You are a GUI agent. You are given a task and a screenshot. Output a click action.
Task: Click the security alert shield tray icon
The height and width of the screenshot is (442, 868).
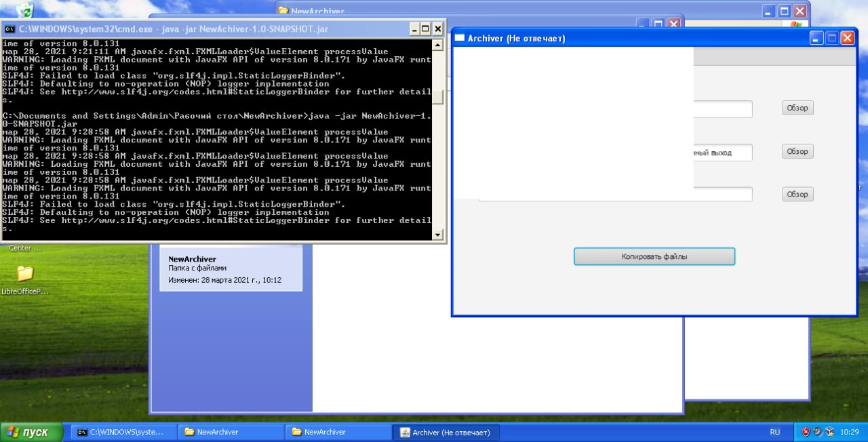coord(806,432)
